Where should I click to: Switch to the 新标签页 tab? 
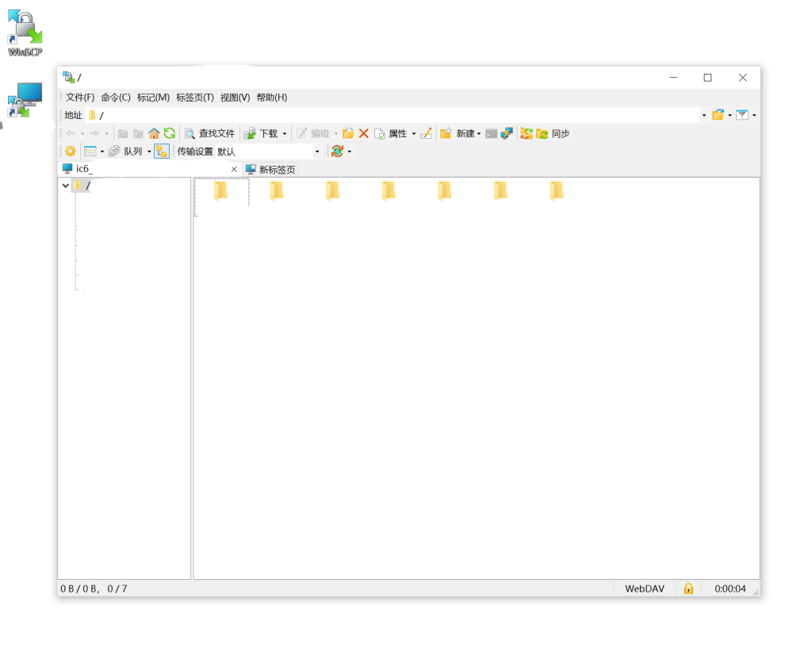pos(270,169)
